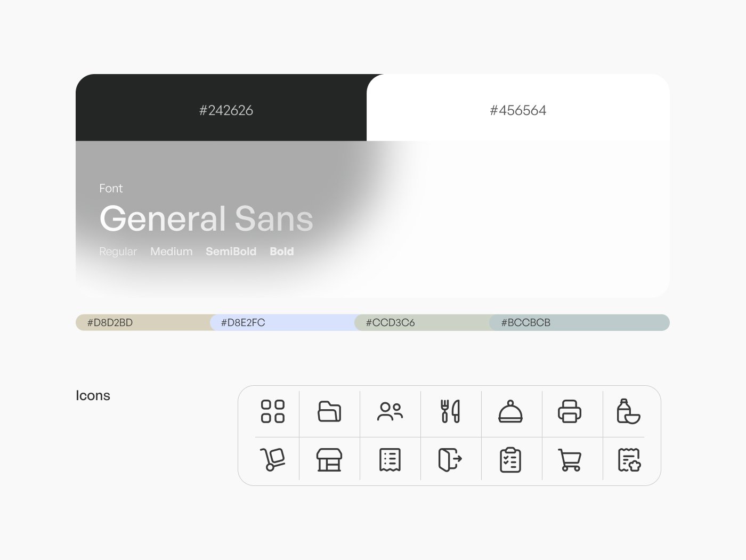
Task: Click the storefront shop icon
Action: (329, 460)
